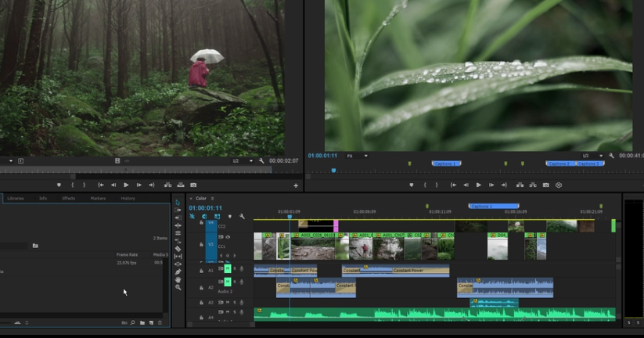Select the Constant Power transition on A1

420,271
